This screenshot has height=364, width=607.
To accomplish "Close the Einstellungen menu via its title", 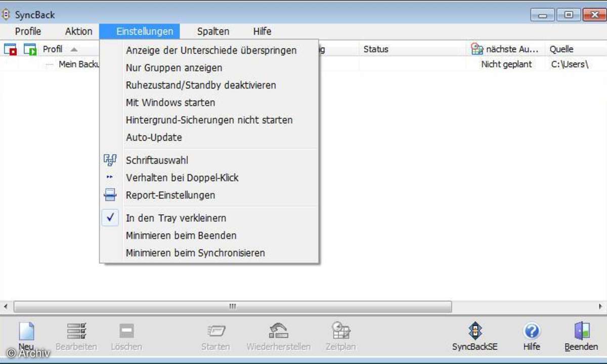I will click(x=140, y=31).
